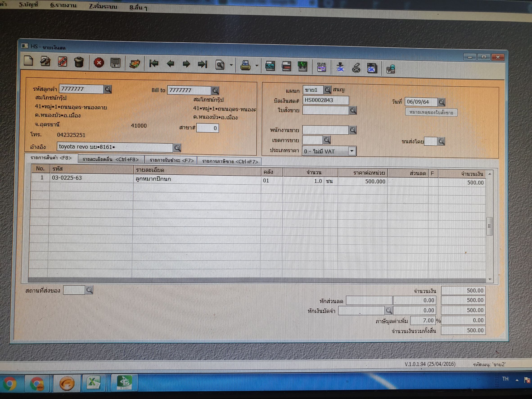Click the table scrollbar down arrow
532x399 pixels.
point(490,279)
